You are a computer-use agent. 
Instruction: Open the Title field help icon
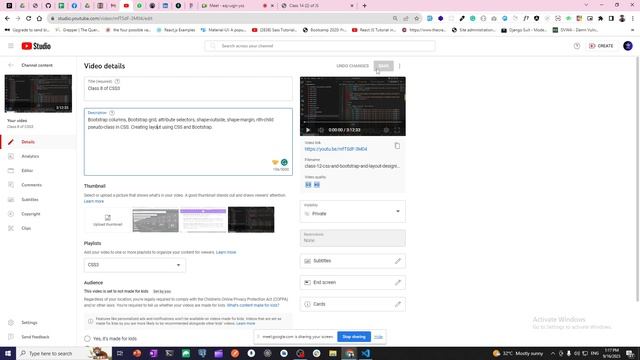click(118, 81)
